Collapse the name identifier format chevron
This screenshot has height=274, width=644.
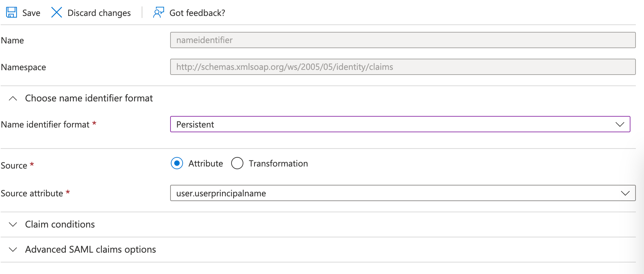click(13, 98)
